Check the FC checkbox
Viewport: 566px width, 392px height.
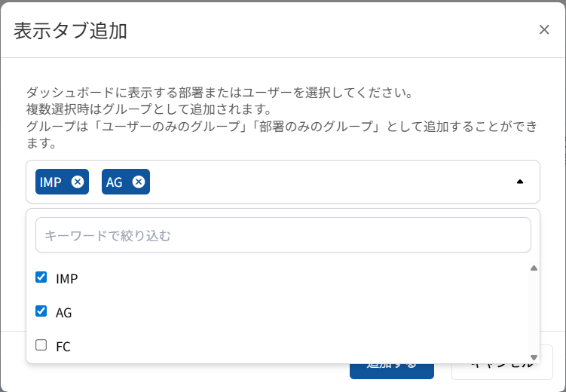(41, 345)
